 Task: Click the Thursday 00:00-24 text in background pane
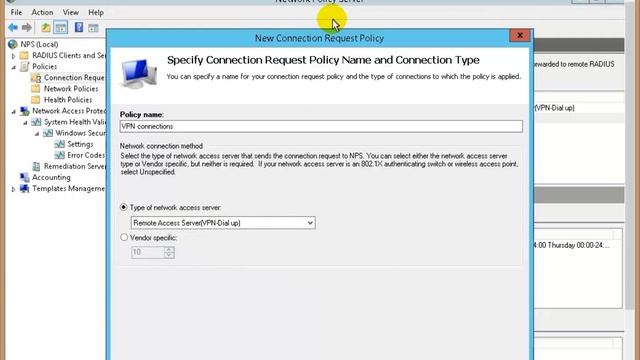click(x=571, y=245)
